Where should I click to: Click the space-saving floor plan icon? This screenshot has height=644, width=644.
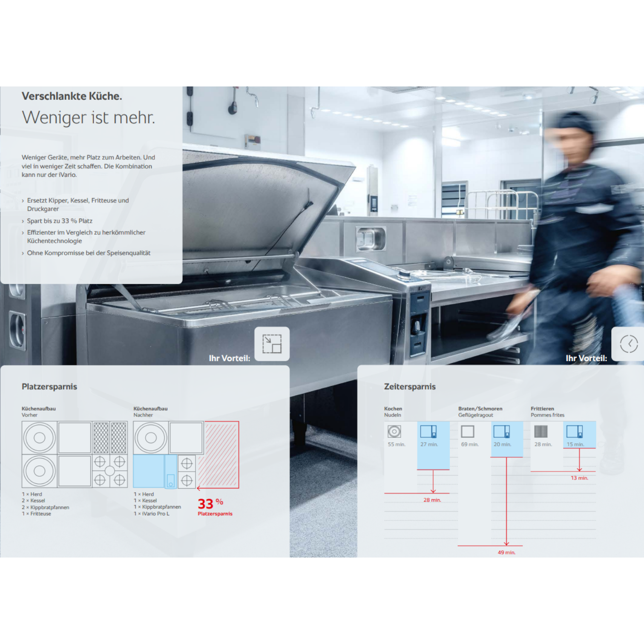click(272, 344)
